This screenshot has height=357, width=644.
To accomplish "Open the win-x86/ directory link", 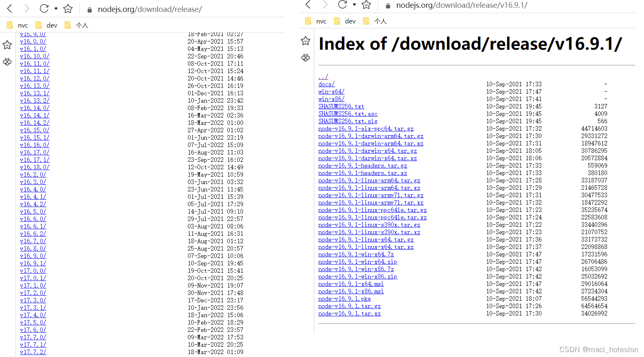I will click(x=331, y=99).
